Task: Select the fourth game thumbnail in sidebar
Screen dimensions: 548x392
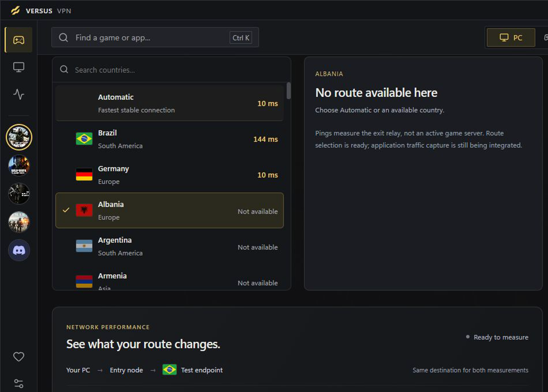Action: coord(19,222)
